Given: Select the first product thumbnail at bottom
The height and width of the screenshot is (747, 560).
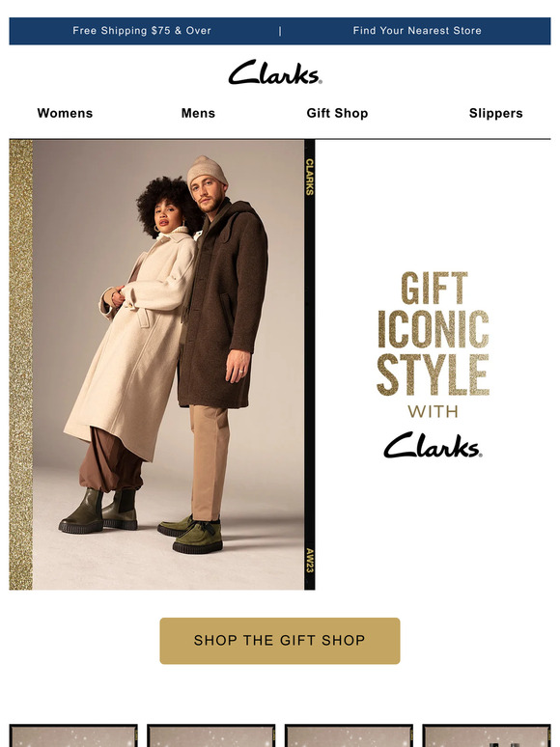Looking at the screenshot, I should [x=73, y=735].
